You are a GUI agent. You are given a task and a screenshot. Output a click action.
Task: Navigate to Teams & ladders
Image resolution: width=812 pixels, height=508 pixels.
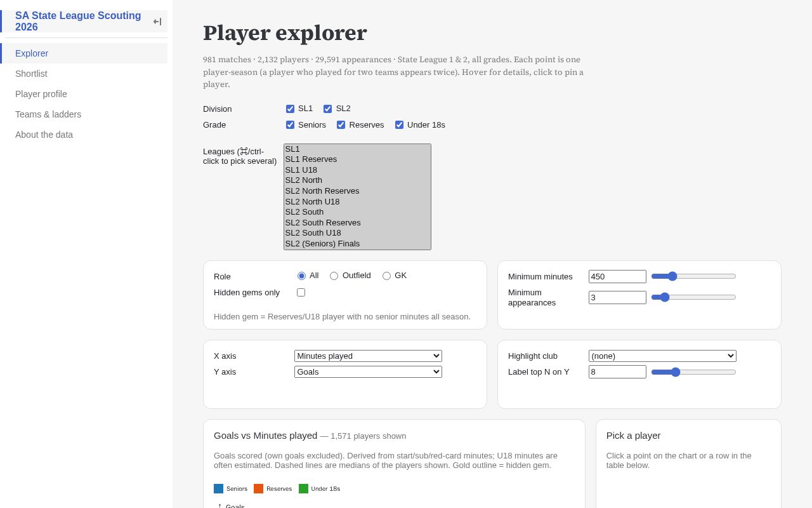85,114
